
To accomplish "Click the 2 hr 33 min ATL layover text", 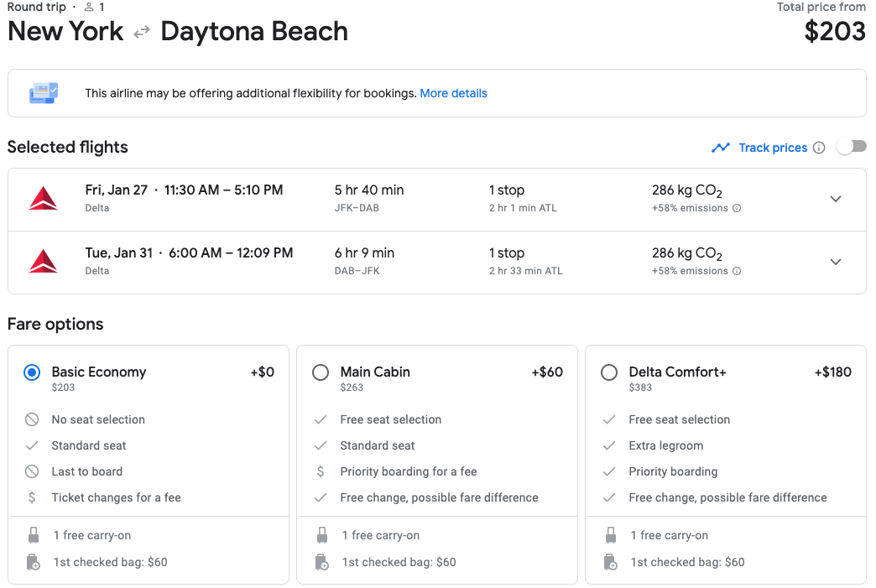I will click(526, 271).
